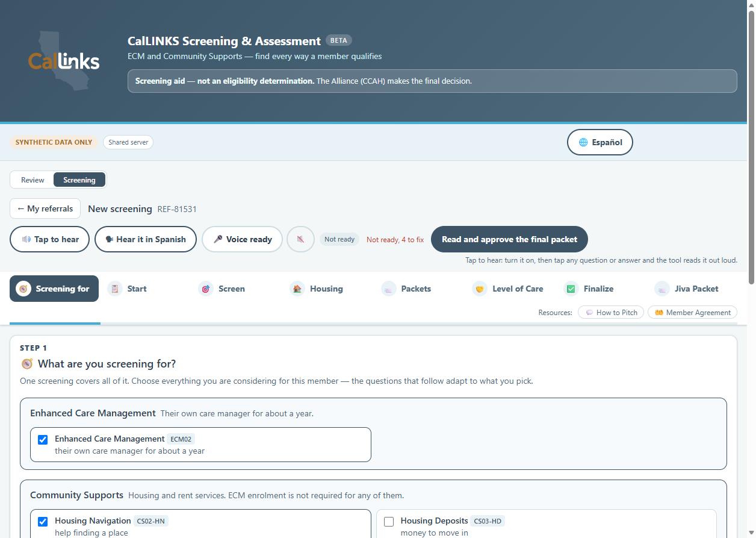Click Read and approve the final packet

pos(509,239)
